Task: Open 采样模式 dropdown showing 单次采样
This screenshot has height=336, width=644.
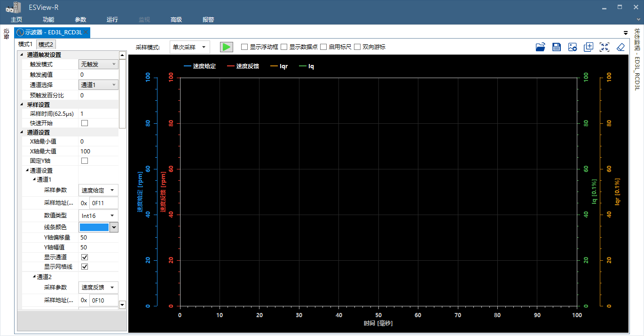Action: [x=189, y=47]
